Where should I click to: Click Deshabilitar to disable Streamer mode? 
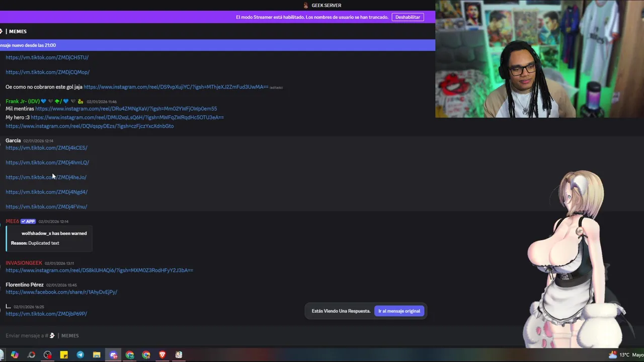point(408,17)
